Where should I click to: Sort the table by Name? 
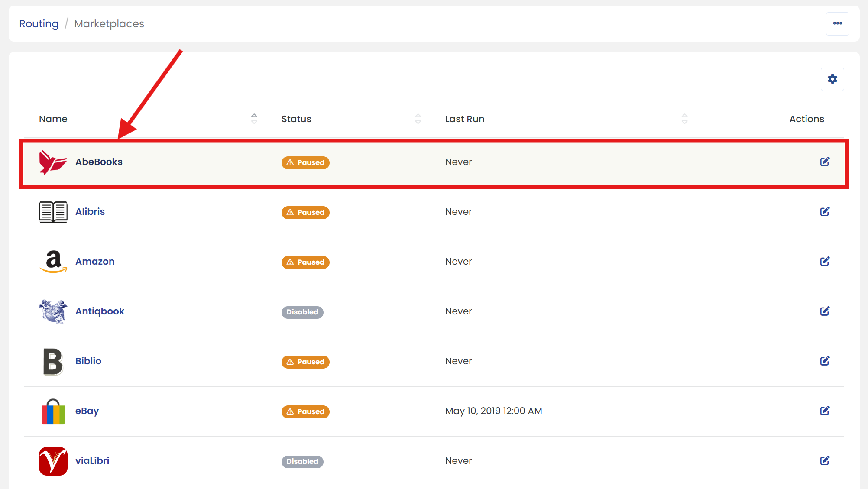(x=254, y=119)
